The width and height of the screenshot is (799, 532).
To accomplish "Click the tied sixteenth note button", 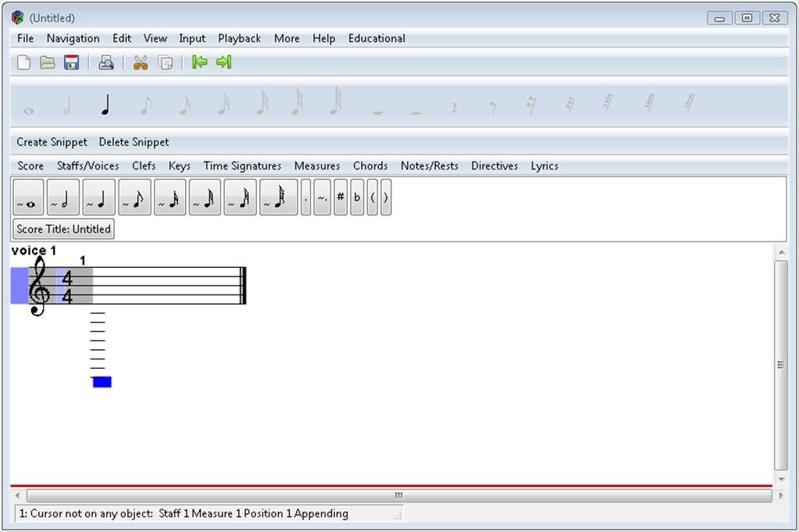I will (170, 197).
